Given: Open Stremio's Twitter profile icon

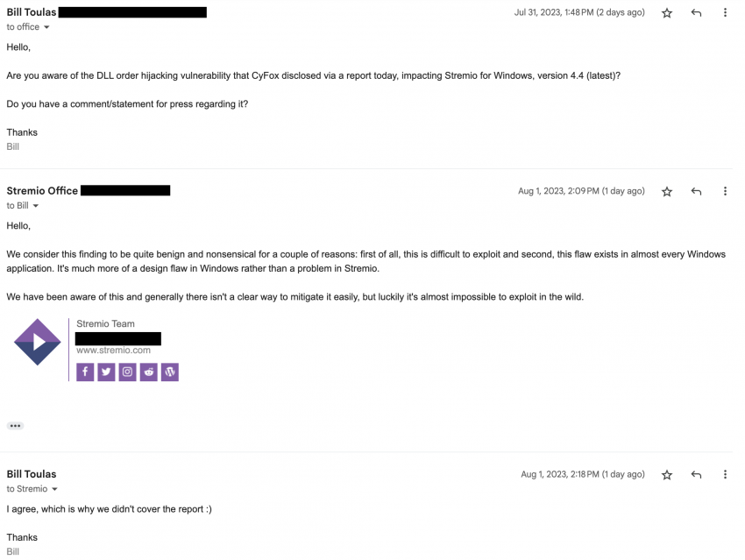Looking at the screenshot, I should (106, 372).
